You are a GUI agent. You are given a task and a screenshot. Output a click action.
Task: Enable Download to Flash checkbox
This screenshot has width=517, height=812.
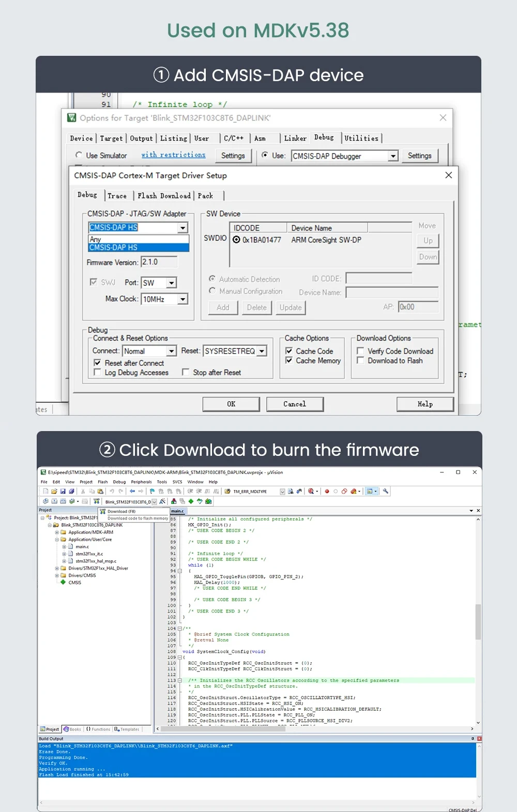click(x=360, y=360)
